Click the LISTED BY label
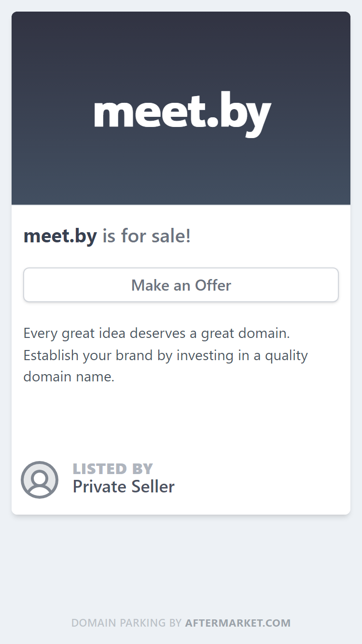Image resolution: width=362 pixels, height=644 pixels. pyautogui.click(x=112, y=469)
